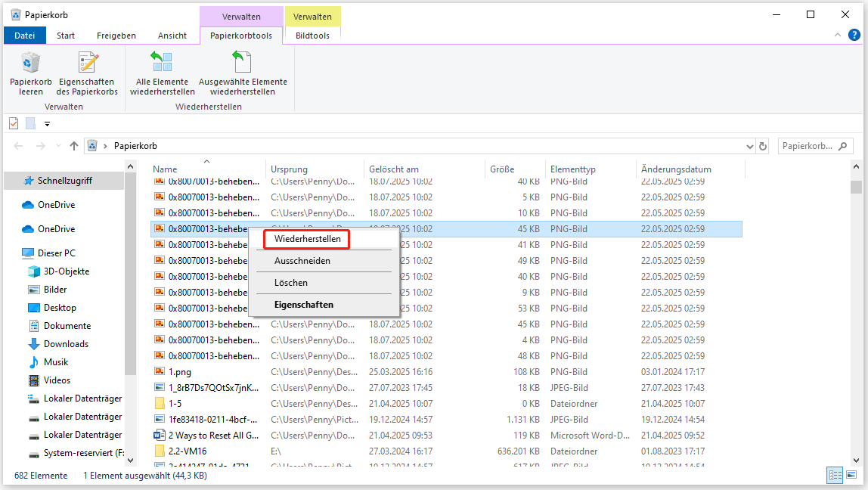Viewport: 868px width, 490px height.
Task: Select the first OneDrive entry
Action: (x=56, y=205)
